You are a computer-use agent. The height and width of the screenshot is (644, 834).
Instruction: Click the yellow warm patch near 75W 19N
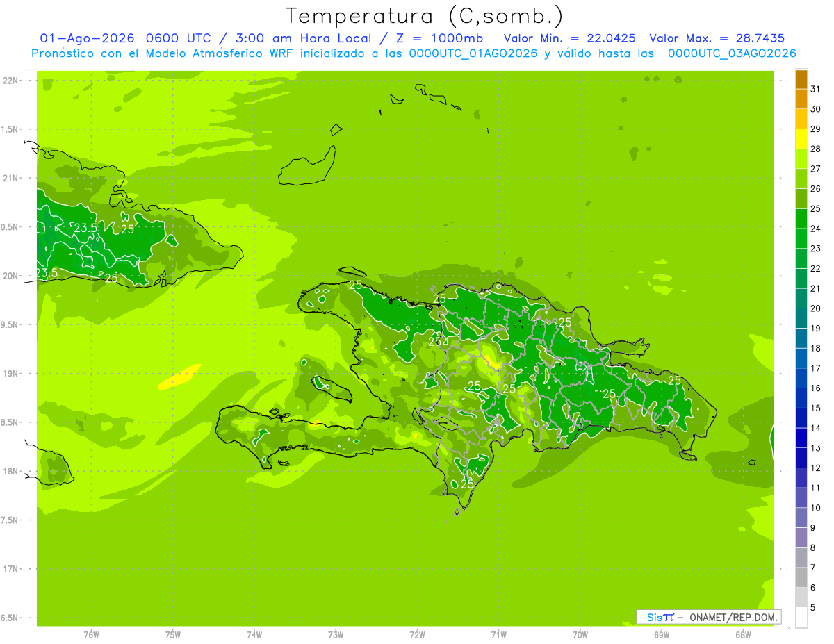(x=181, y=376)
